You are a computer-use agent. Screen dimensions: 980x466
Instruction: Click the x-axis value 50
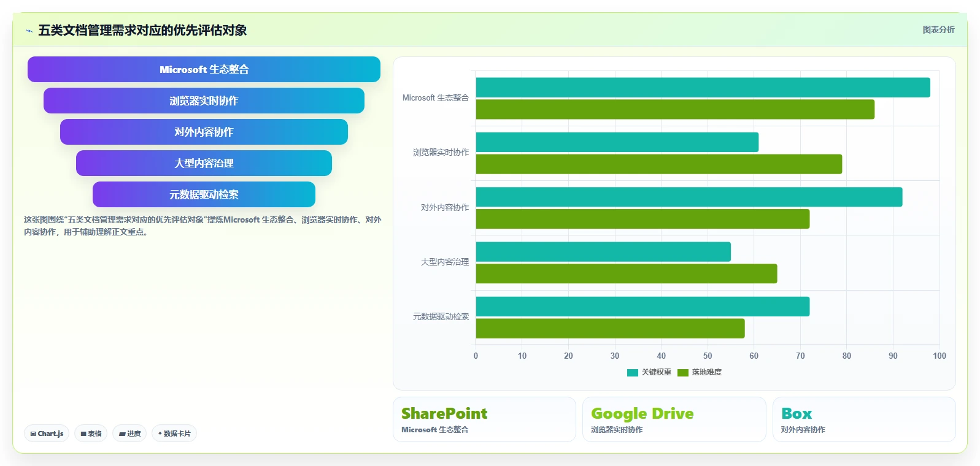tap(708, 356)
